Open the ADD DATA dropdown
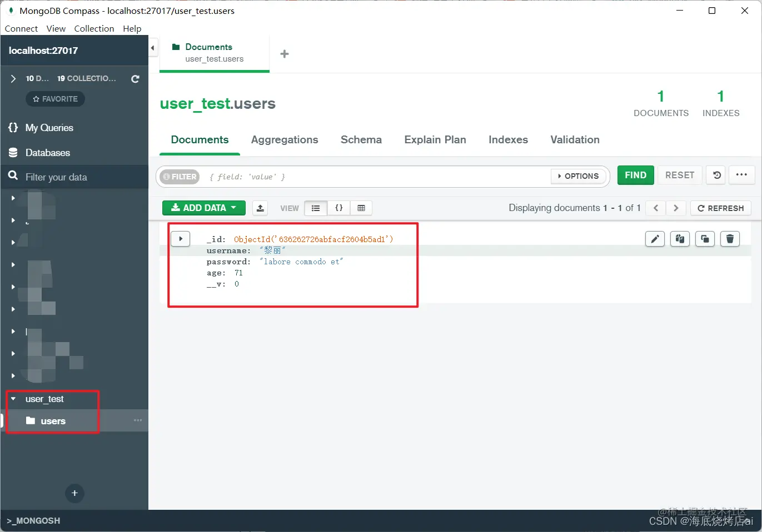This screenshot has height=532, width=762. (x=203, y=208)
